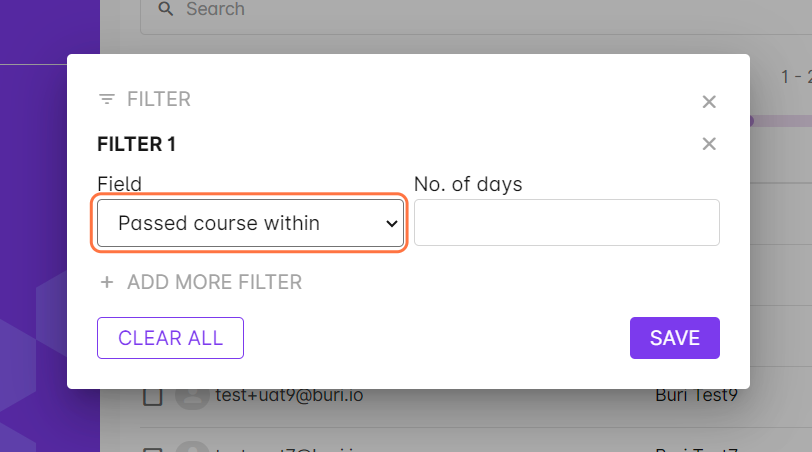The image size is (812, 452).
Task: Click the plus icon before Add More Filter
Action: coord(107,282)
